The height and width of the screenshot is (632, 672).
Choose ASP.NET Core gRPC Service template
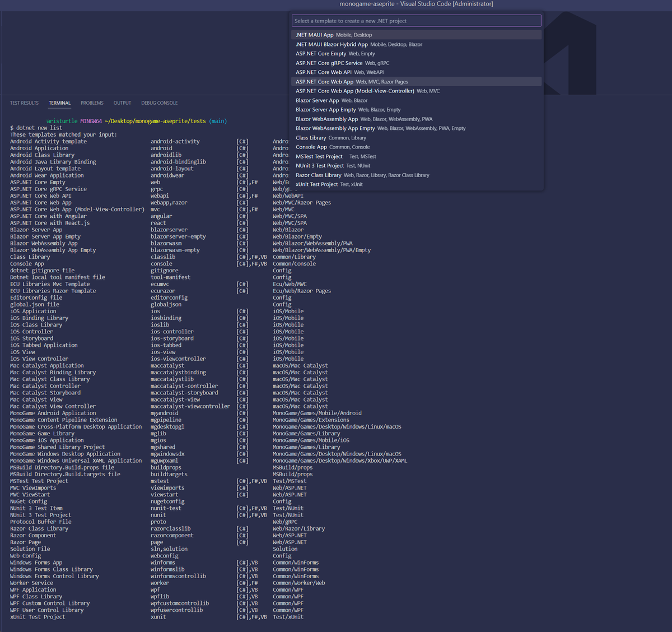coord(417,63)
